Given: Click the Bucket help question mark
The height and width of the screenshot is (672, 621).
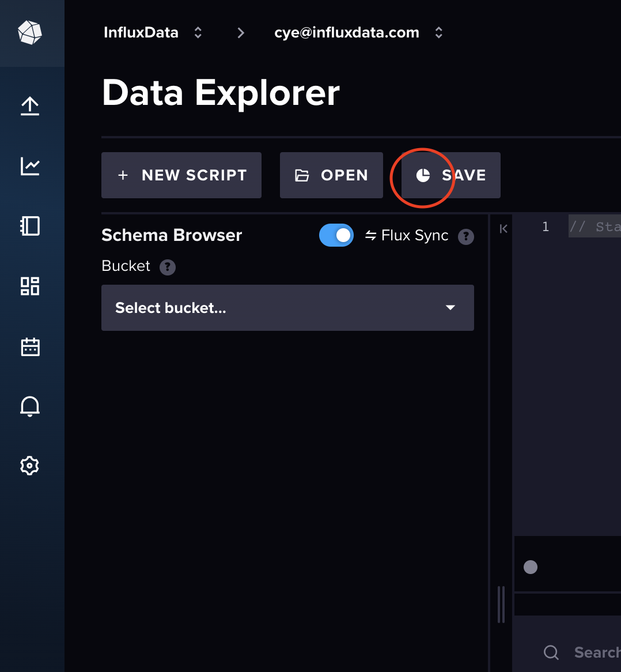Looking at the screenshot, I should pyautogui.click(x=167, y=267).
